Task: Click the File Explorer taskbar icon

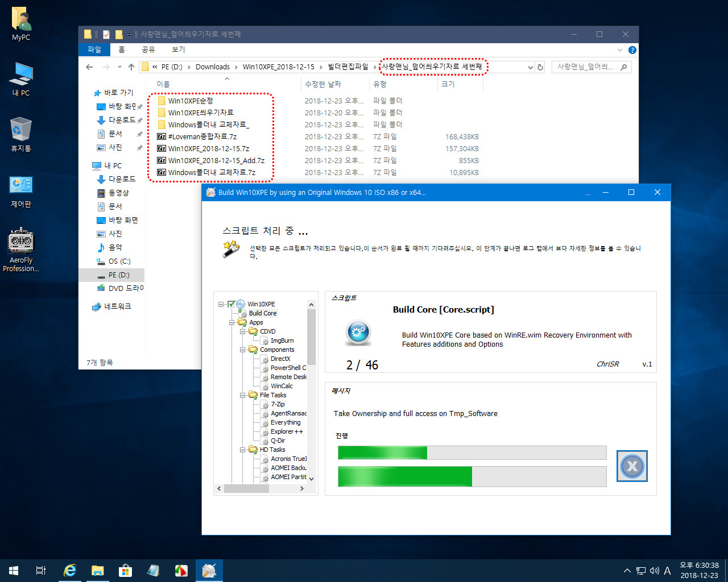Action: click(x=98, y=571)
